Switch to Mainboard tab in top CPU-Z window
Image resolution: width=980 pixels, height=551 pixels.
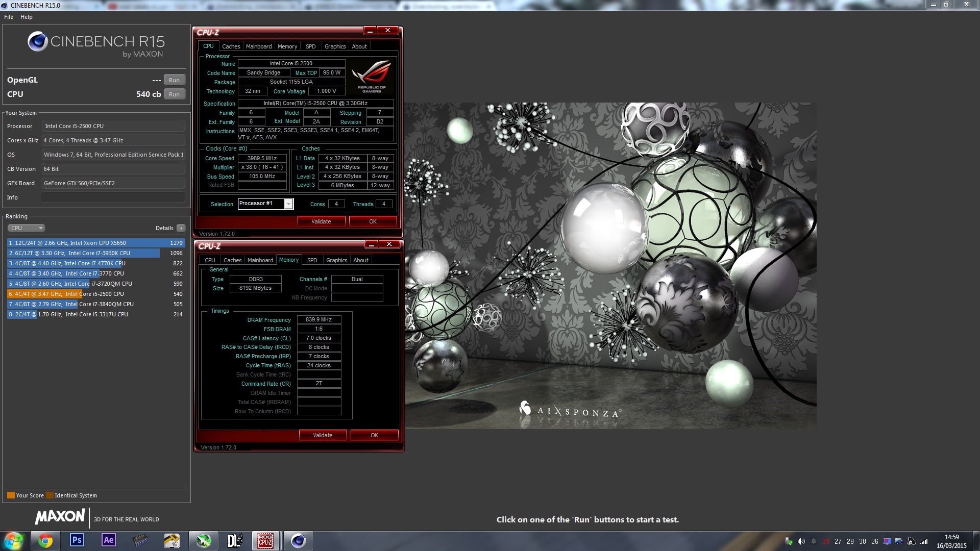(x=259, y=46)
